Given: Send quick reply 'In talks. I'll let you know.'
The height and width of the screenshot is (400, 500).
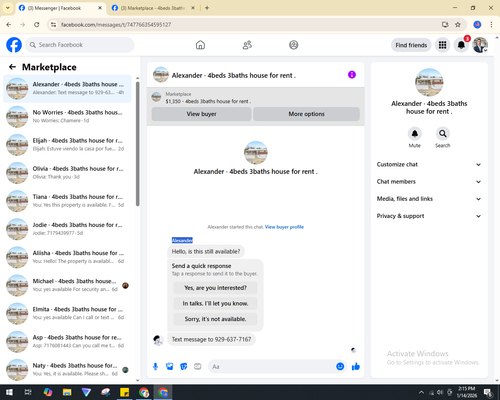Looking at the screenshot, I should pyautogui.click(x=215, y=303).
